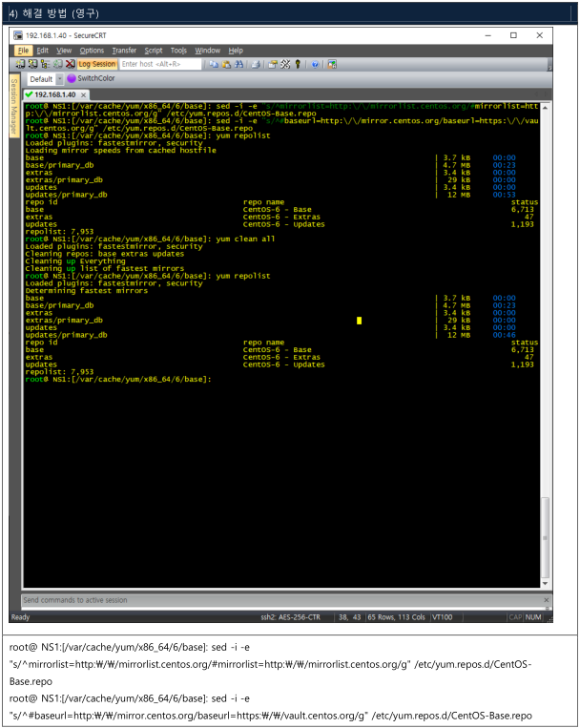Open the Script menu
The height and width of the screenshot is (728, 580).
154,51
